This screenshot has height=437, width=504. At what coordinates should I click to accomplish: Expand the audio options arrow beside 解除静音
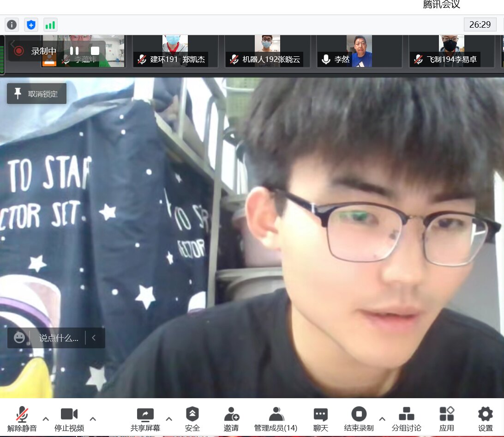46,419
